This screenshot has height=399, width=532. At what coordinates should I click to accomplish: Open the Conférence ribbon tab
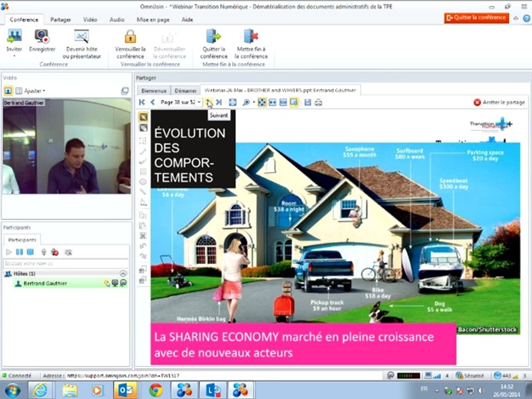click(24, 20)
